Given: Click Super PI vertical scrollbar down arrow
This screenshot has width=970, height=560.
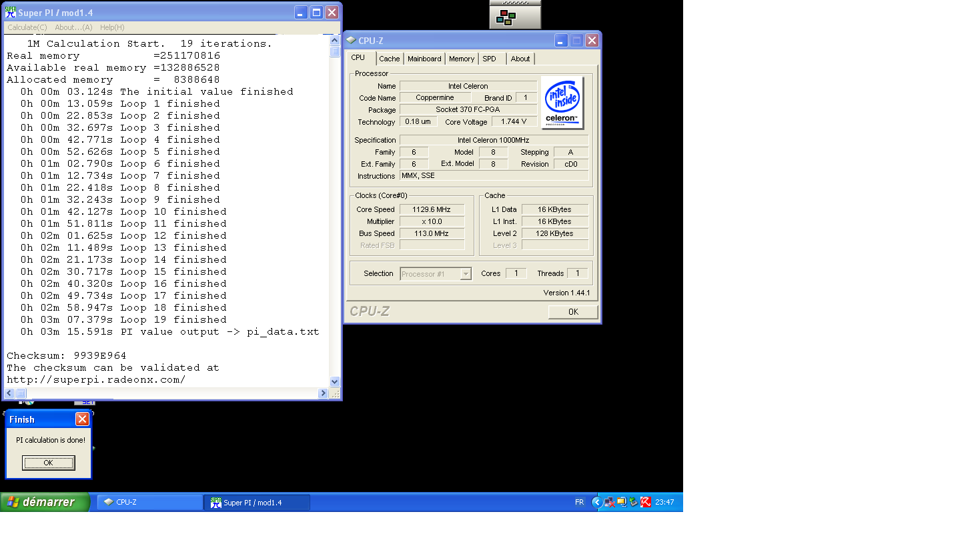Looking at the screenshot, I should tap(335, 382).
